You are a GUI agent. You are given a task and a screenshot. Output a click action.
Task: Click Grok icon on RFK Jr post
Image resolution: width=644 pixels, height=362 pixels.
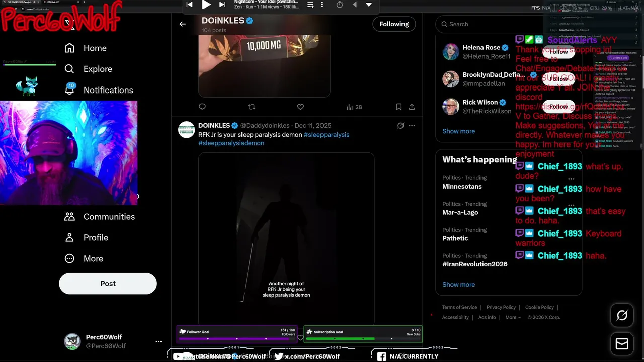click(400, 126)
